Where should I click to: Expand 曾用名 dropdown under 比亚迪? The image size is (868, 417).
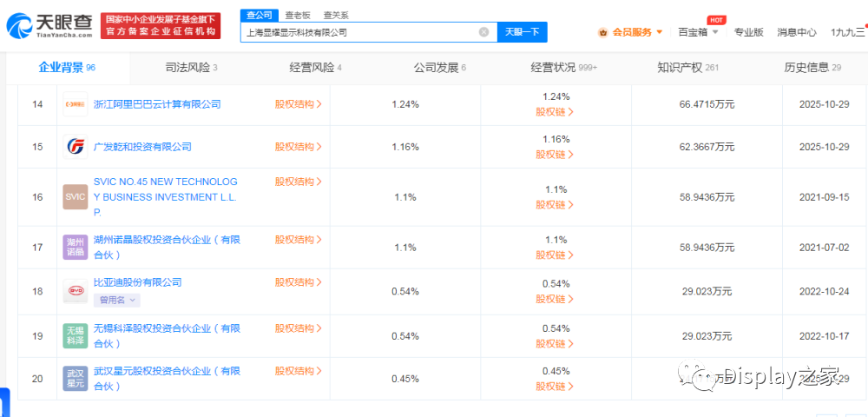pyautogui.click(x=117, y=300)
